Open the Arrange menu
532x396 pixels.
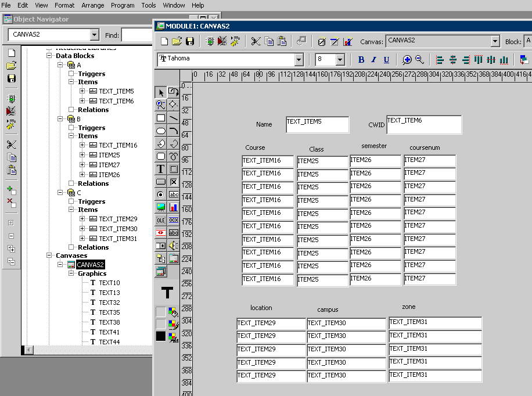point(93,5)
